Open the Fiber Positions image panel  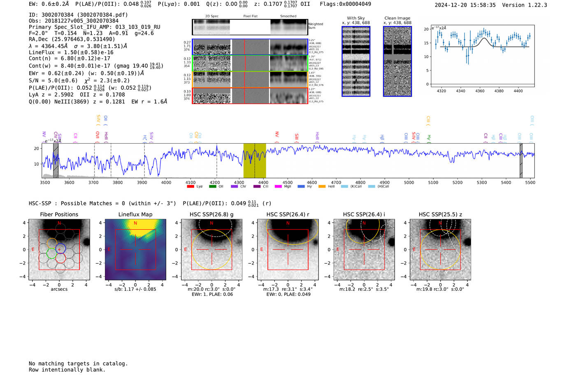(x=59, y=250)
